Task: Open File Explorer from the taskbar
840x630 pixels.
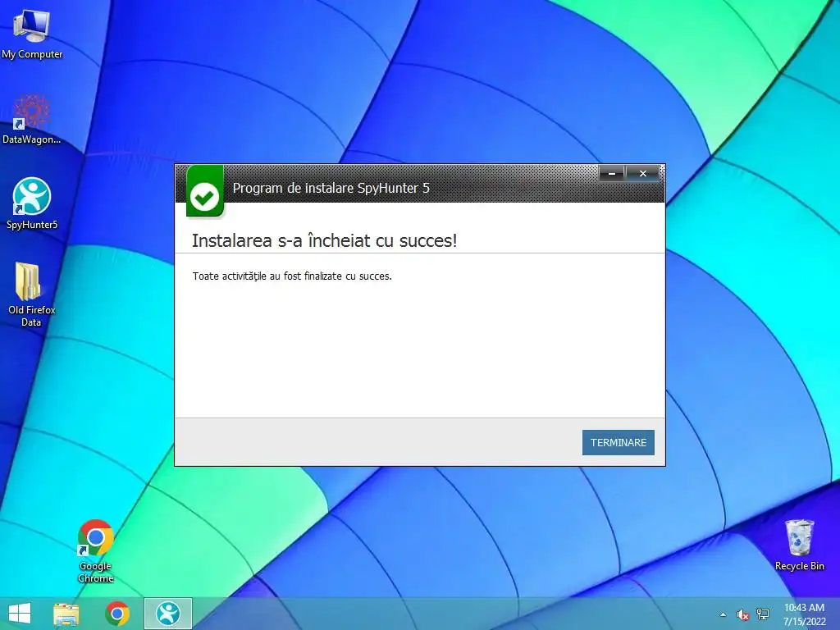Action: click(66, 614)
